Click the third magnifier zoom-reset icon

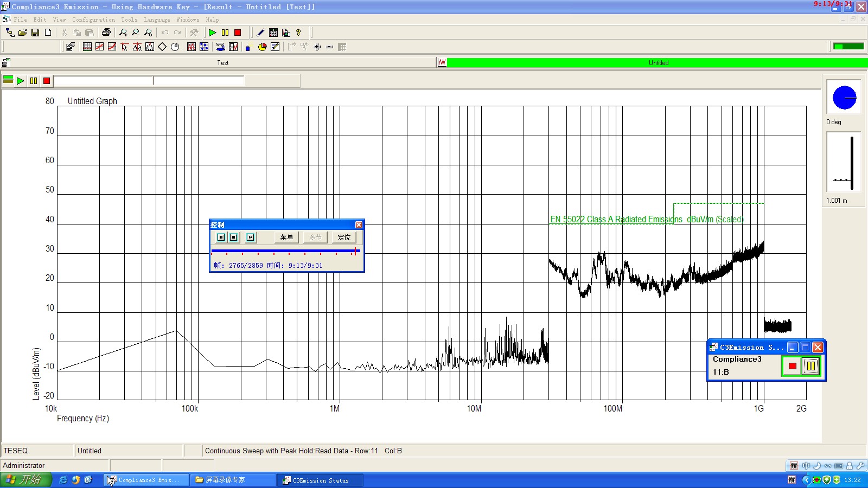(148, 33)
